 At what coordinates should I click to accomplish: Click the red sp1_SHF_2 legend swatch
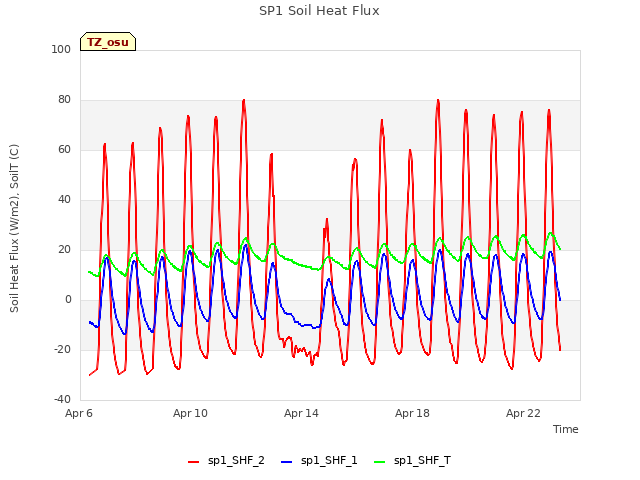193,462
